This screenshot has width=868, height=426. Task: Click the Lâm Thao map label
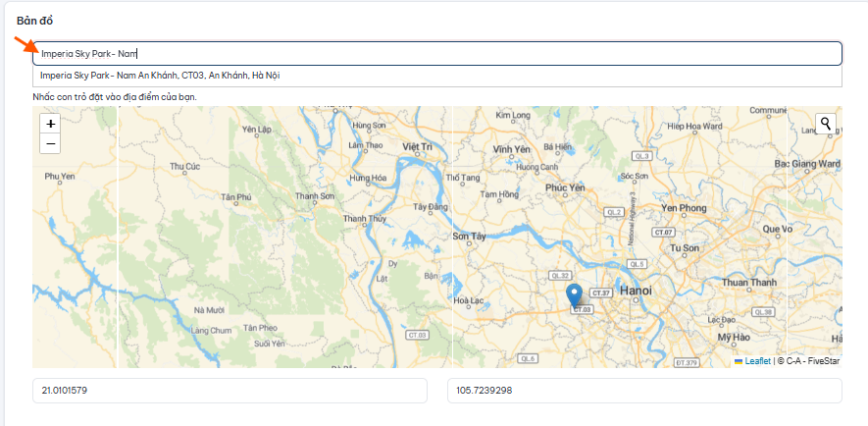[x=366, y=145]
